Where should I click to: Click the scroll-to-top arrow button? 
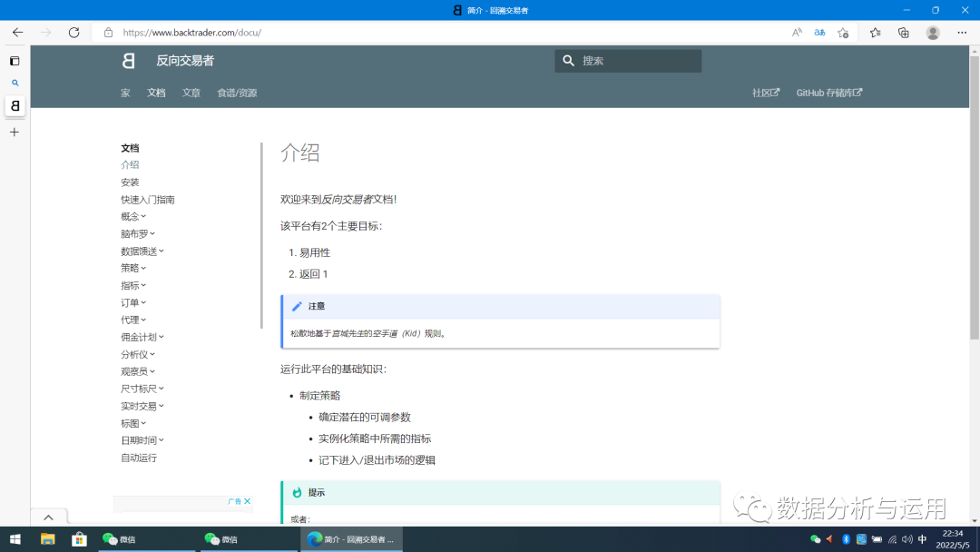click(48, 516)
